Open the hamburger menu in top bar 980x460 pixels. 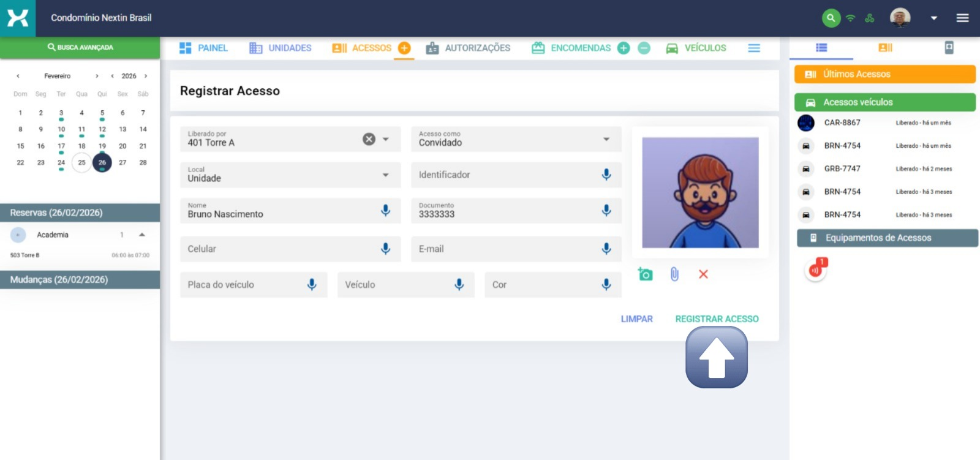[962, 18]
